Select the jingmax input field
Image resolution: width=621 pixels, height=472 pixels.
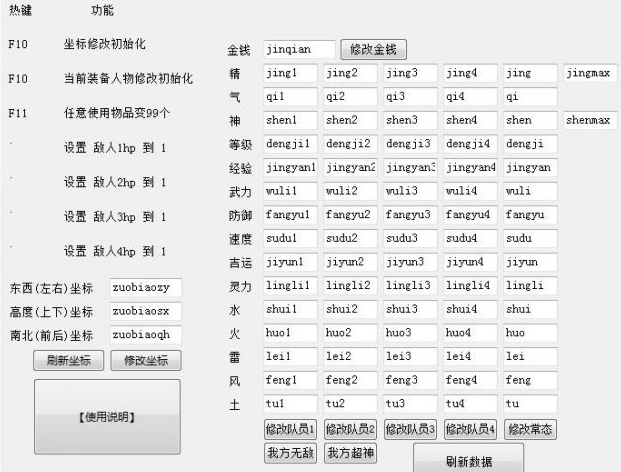(x=590, y=73)
